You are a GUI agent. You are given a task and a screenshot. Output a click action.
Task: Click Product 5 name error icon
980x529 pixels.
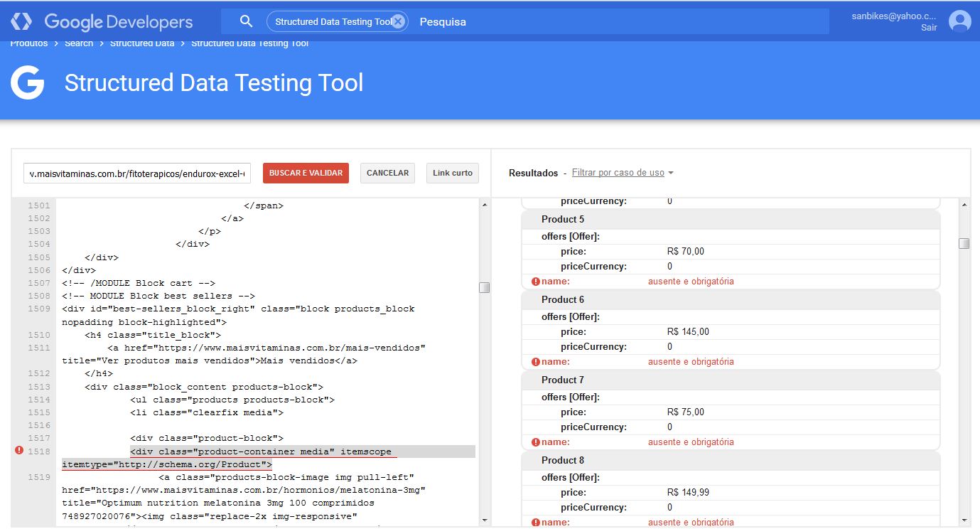[536, 282]
